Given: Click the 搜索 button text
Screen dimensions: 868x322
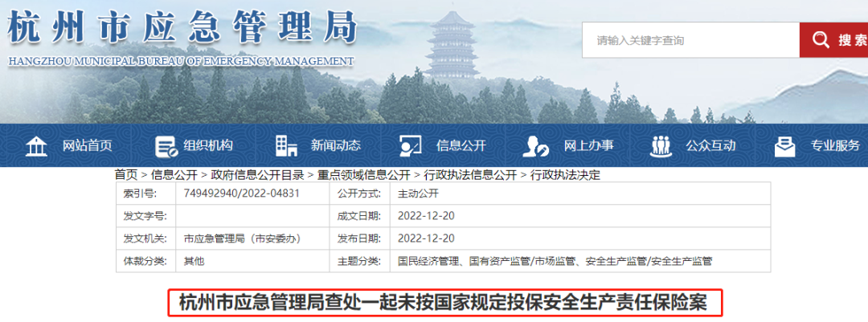Looking at the screenshot, I should pos(853,40).
